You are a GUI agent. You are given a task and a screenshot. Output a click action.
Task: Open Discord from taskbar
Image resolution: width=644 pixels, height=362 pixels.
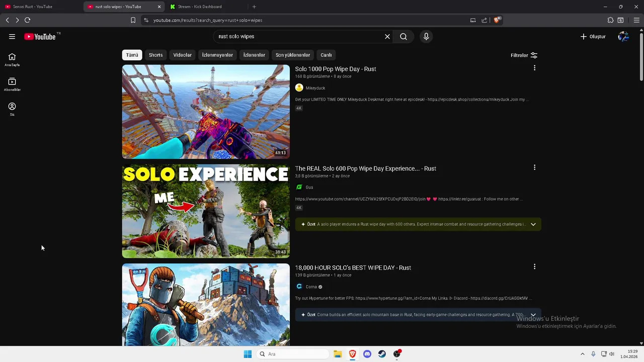pyautogui.click(x=367, y=354)
